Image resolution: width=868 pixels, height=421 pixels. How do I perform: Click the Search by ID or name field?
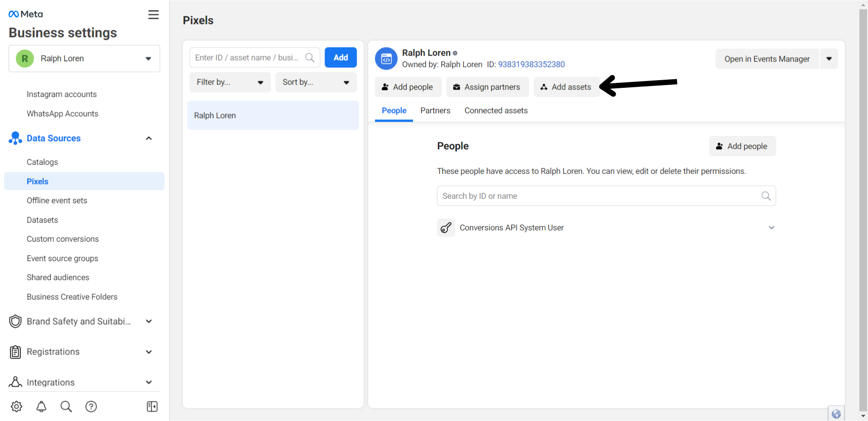pos(606,196)
